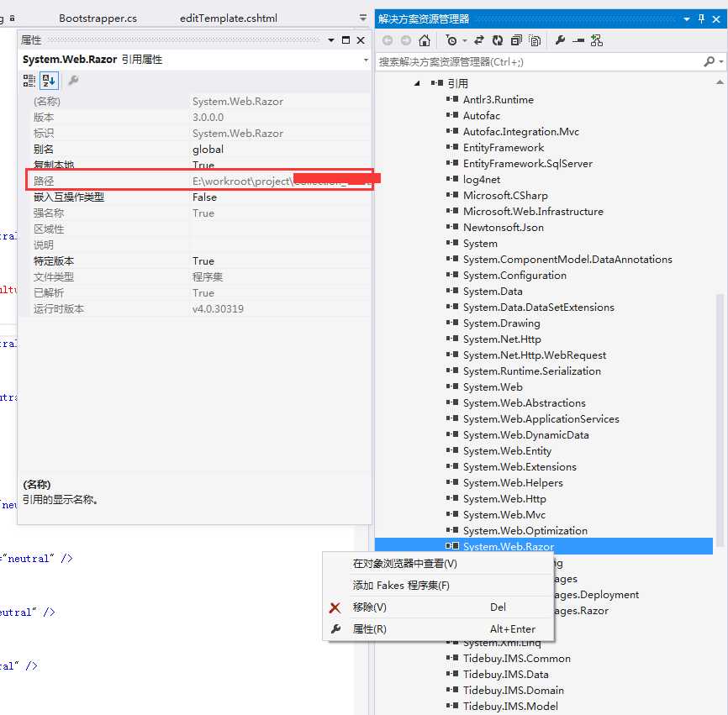Click the Home icon in Solution Explorer toolbar
Viewport: 728px width, 715px height.
[x=424, y=41]
